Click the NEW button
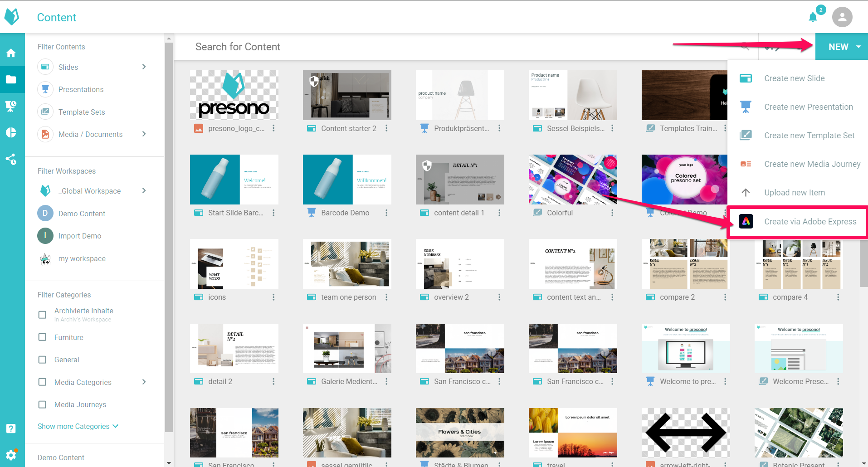This screenshot has height=467, width=868. 838,47
